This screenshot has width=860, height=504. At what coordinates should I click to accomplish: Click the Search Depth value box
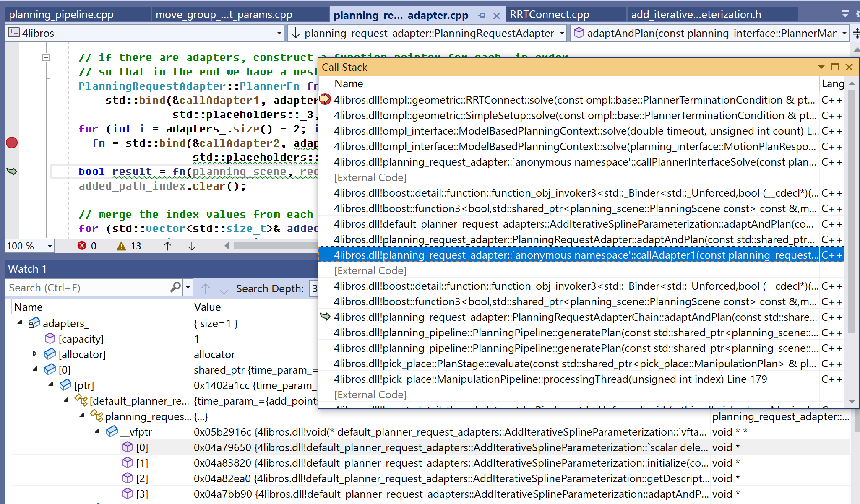tap(314, 288)
